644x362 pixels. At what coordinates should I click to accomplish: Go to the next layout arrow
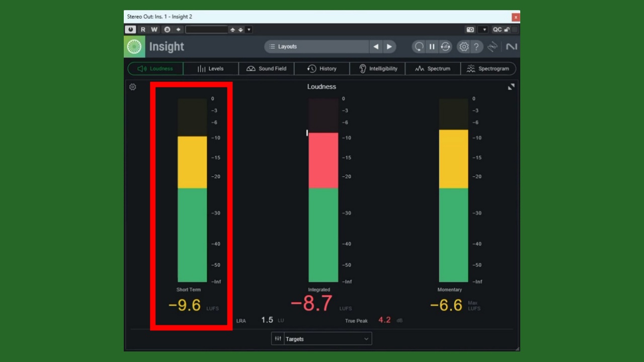pos(389,47)
